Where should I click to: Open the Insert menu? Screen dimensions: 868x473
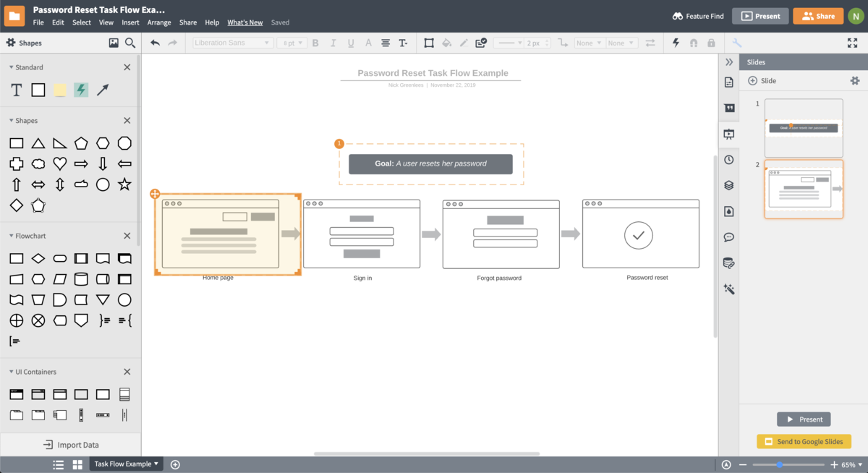130,22
